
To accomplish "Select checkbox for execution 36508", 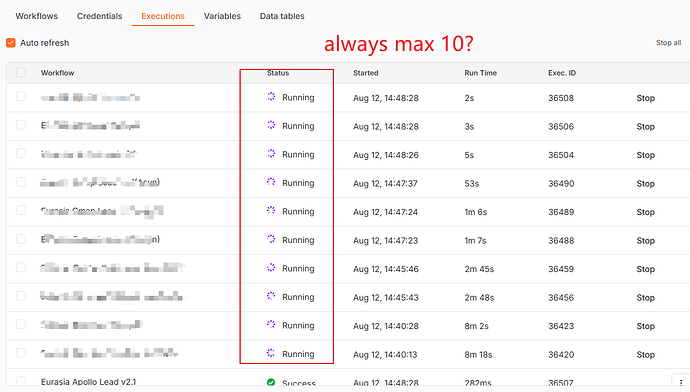I will (21, 96).
